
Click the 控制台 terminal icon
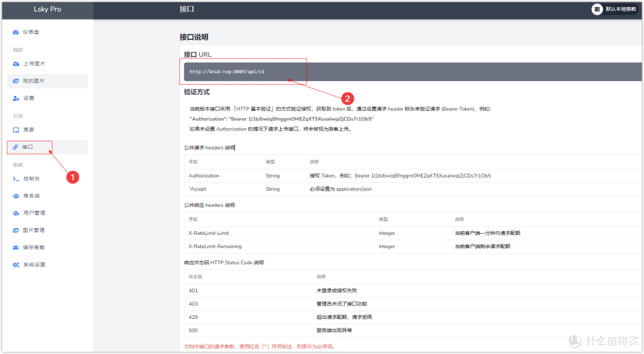coord(16,179)
